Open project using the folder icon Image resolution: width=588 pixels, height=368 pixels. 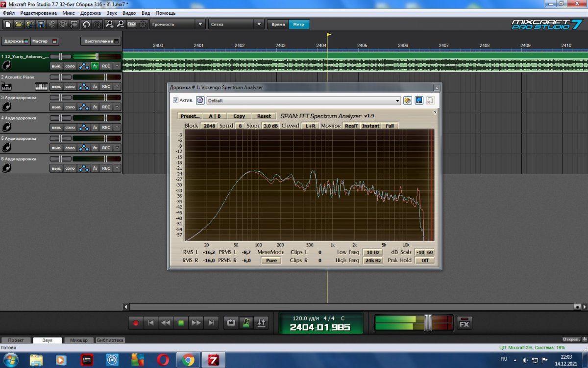(x=19, y=24)
